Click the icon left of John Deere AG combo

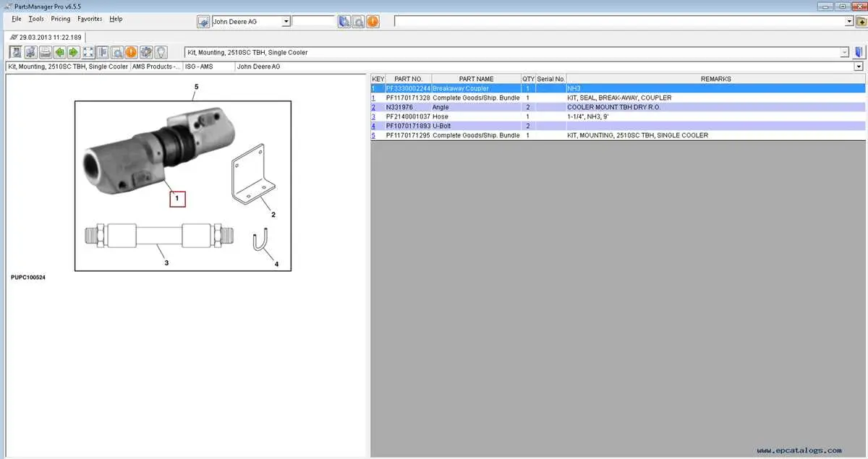point(203,22)
